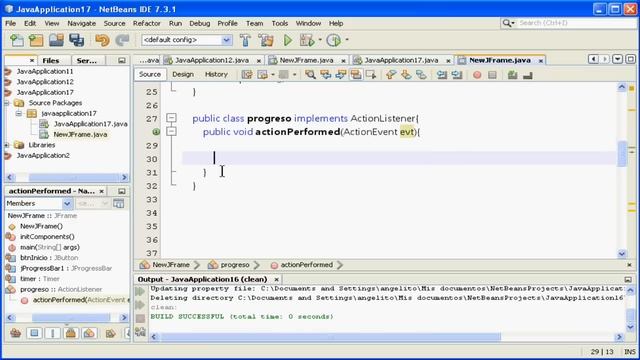Select initComponents() in Navigator
This screenshot has width=640, height=360.
coord(47,237)
